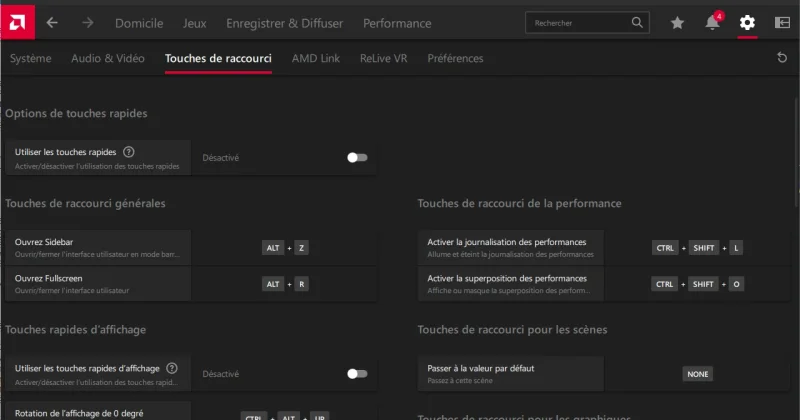800x420 pixels.
Task: Click Options de touches rapides heading
Action: [x=76, y=113]
